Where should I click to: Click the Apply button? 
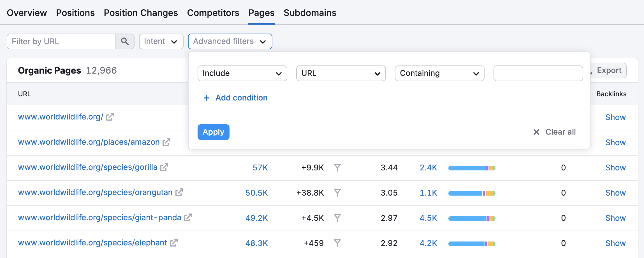(x=214, y=132)
